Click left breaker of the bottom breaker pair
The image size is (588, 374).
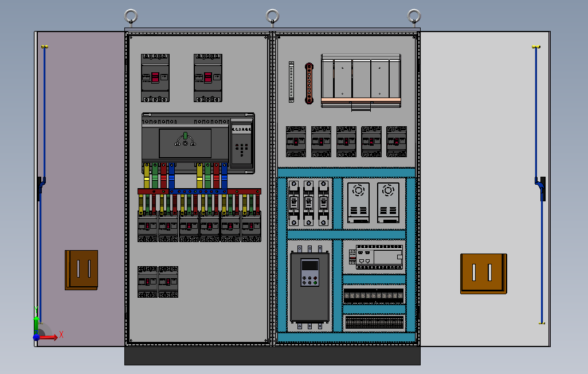click(147, 282)
